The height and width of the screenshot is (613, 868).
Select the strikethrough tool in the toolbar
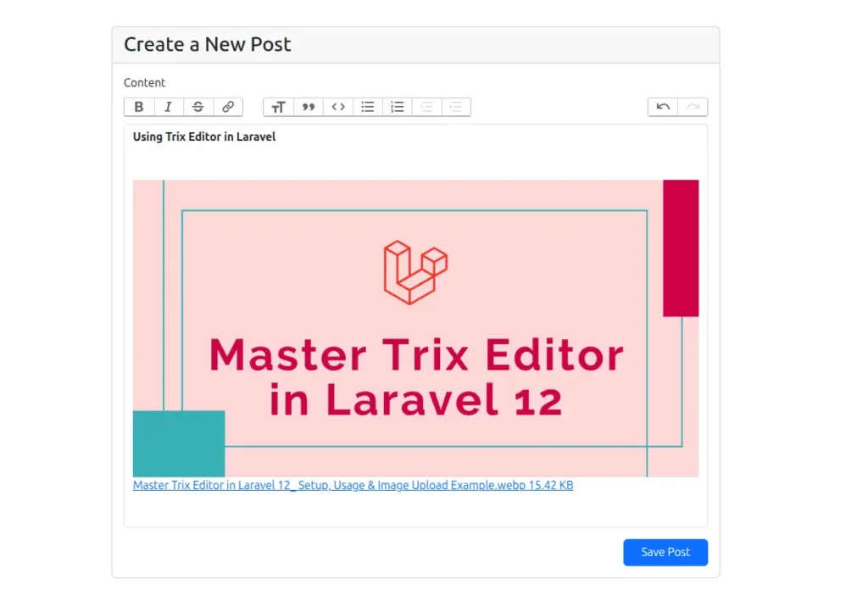click(198, 106)
